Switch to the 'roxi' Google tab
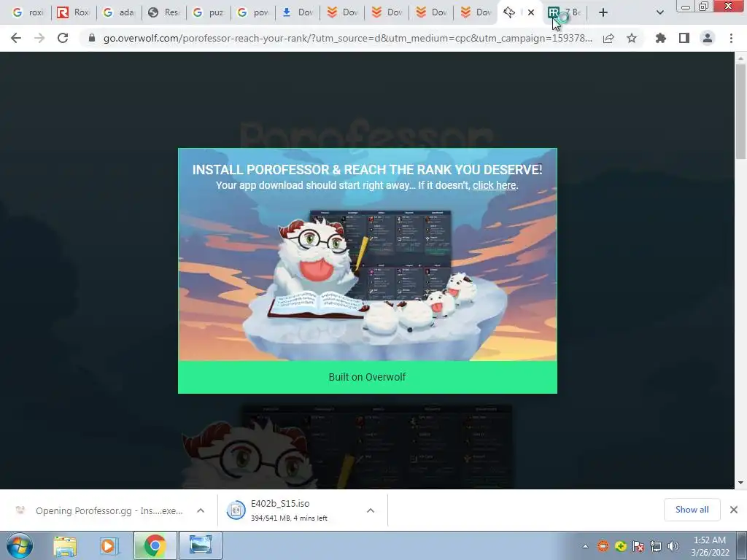 (27, 12)
